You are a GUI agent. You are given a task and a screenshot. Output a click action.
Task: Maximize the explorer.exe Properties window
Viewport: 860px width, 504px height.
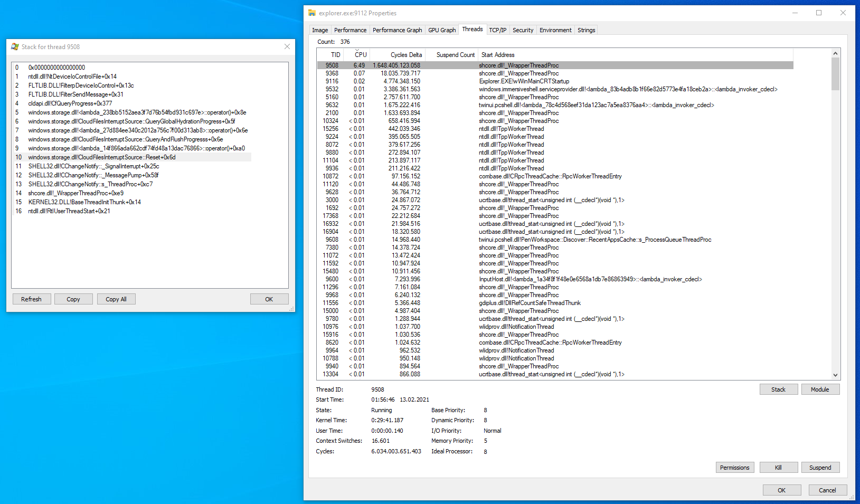tap(819, 13)
